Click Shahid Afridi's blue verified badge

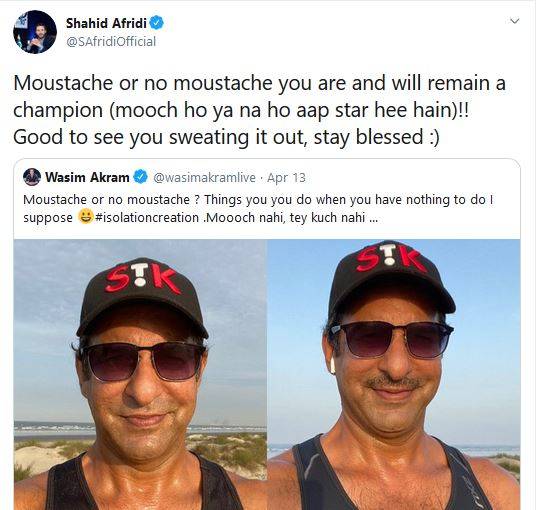[156, 23]
